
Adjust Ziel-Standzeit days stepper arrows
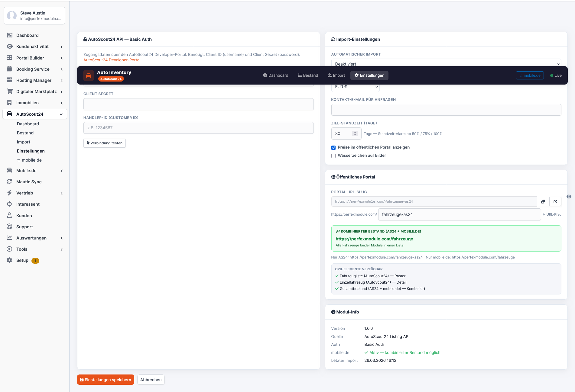pyautogui.click(x=355, y=133)
